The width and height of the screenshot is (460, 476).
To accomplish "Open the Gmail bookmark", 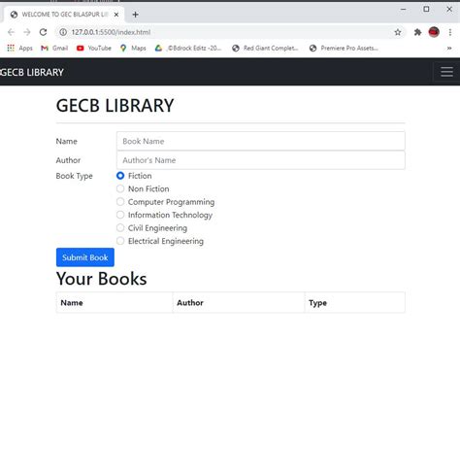I will click(54, 48).
